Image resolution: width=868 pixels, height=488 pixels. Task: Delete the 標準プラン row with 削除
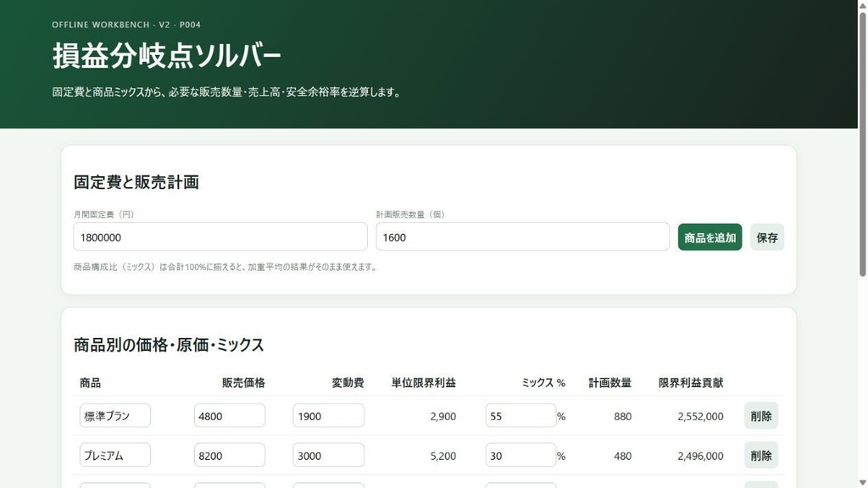(761, 416)
